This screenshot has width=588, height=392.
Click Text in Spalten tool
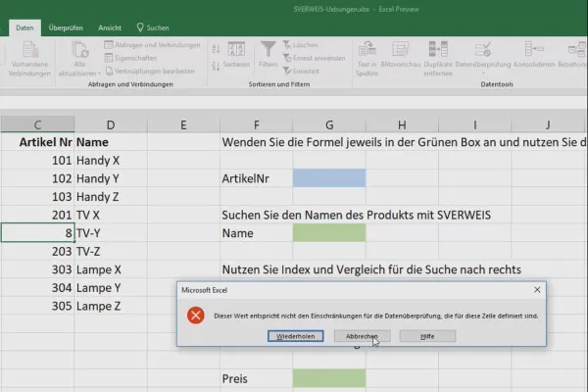tap(367, 59)
